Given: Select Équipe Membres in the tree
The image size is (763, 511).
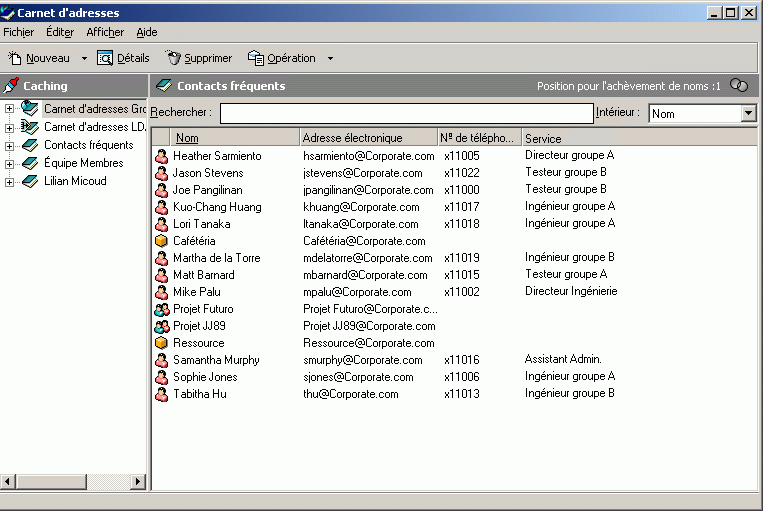Looking at the screenshot, I should (84, 163).
